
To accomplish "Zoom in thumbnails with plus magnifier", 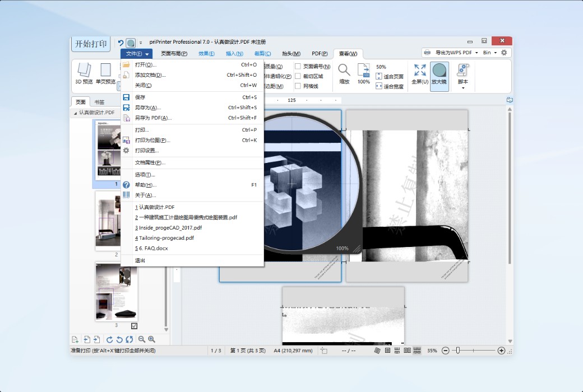I will pyautogui.click(x=152, y=339).
